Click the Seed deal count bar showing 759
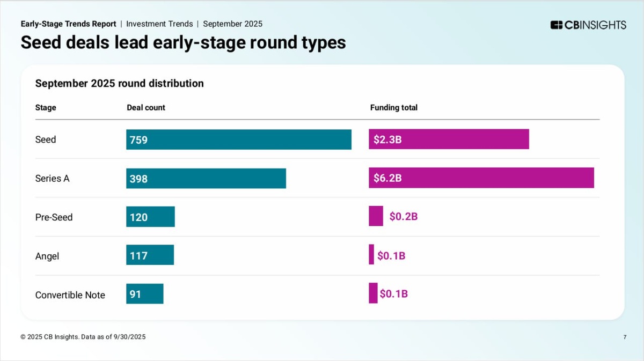Viewport: 644px width, 361px height. 239,139
